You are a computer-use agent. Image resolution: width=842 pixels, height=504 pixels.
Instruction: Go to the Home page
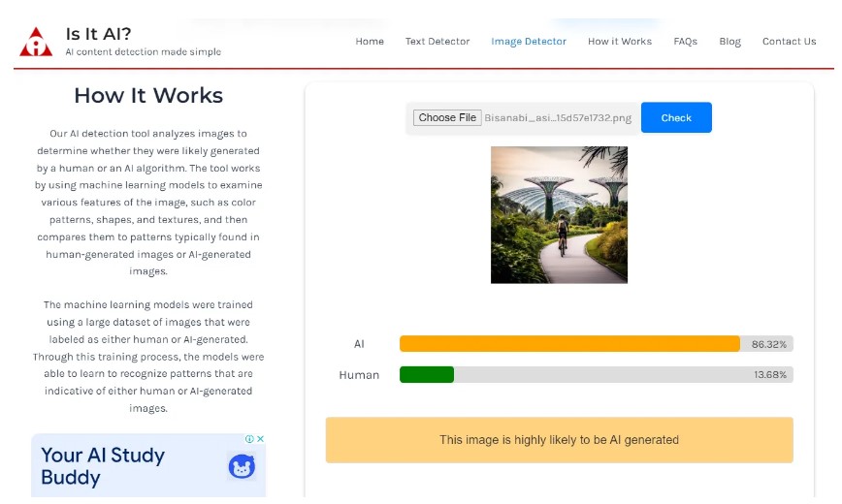coord(370,42)
